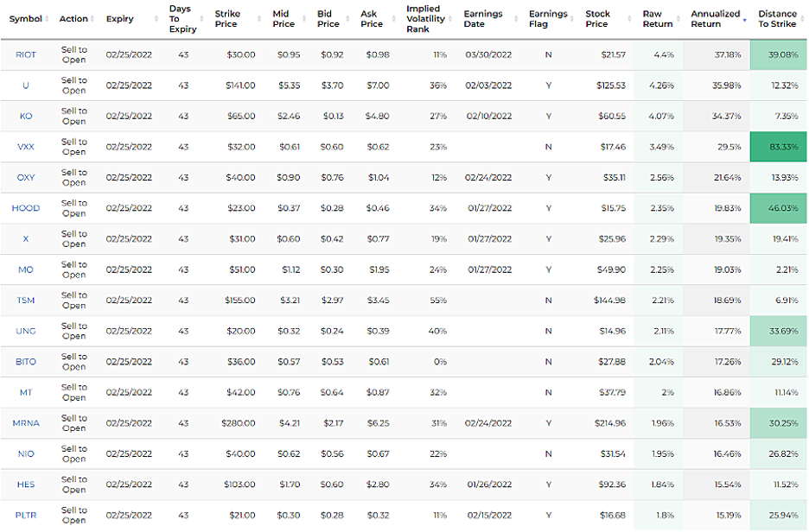Screen dimensions: 809x532
Task: Select MRNA distance to strike 30.25% cell
Action: [778, 423]
